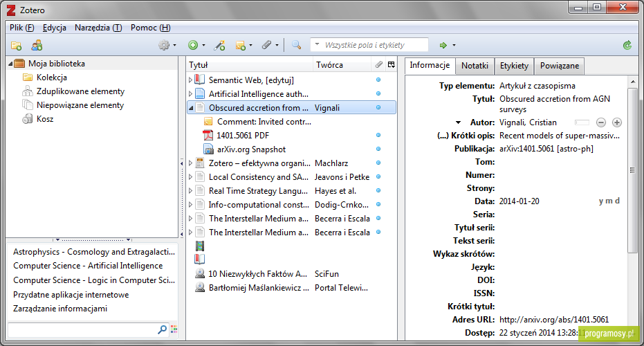644x346 pixels.
Task: Click the Data value 2014-01-20
Action: (519, 201)
